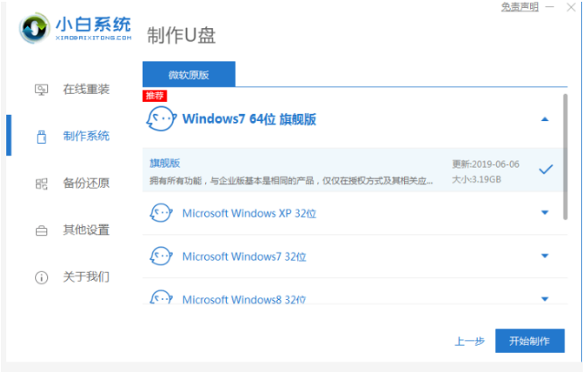Click the 关于我们 info icon

[41, 277]
